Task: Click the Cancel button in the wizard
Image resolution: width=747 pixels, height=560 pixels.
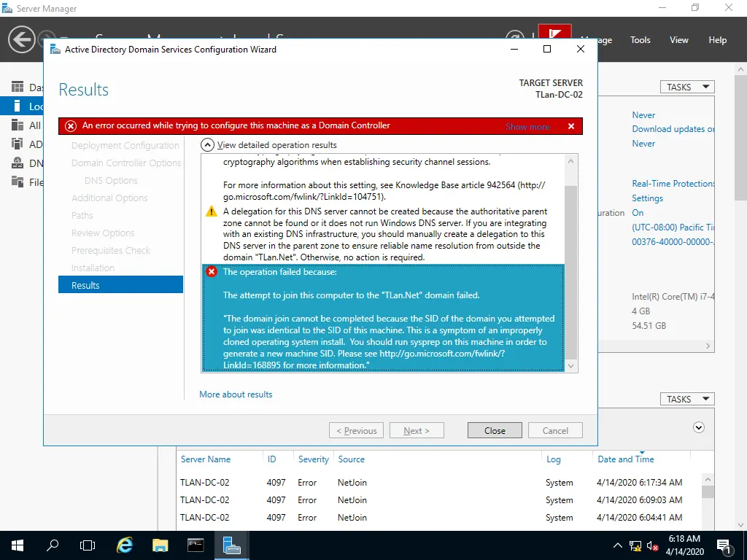Action: click(x=555, y=430)
